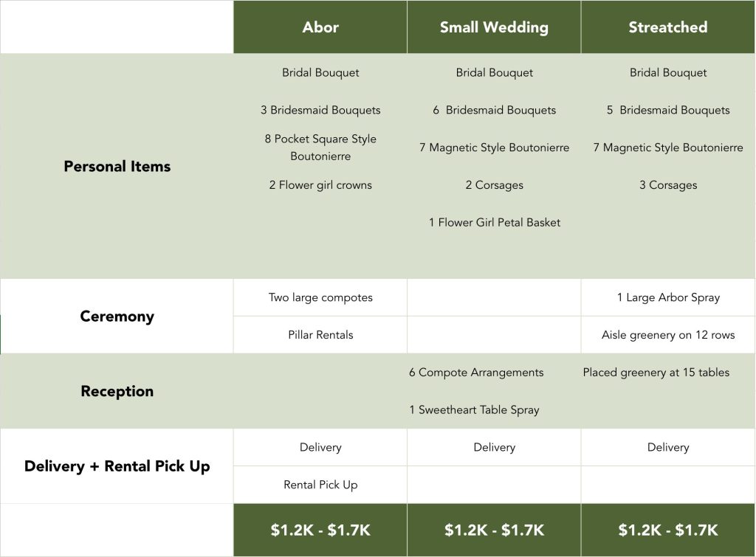Click the Abor column header

(x=320, y=27)
